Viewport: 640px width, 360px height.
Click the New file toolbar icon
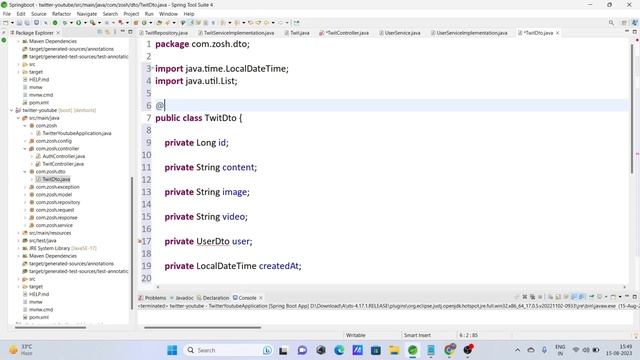point(5,23)
